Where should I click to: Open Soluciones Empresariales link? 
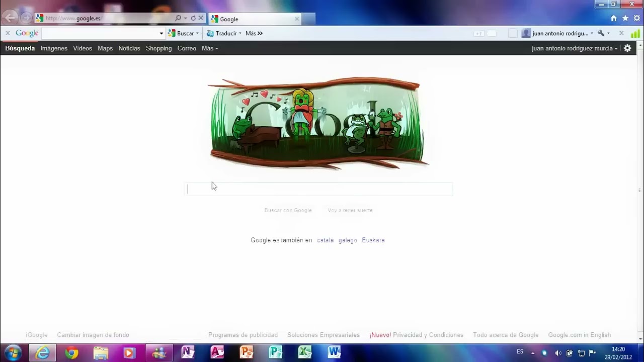(324, 335)
